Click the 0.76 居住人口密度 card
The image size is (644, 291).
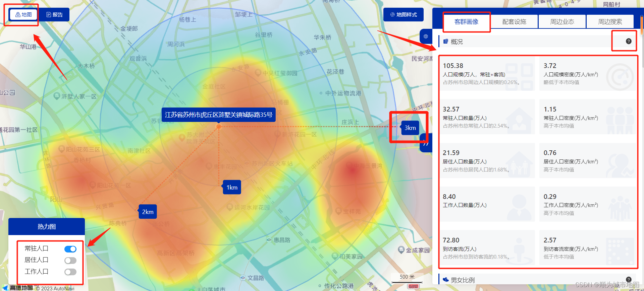pos(588,160)
